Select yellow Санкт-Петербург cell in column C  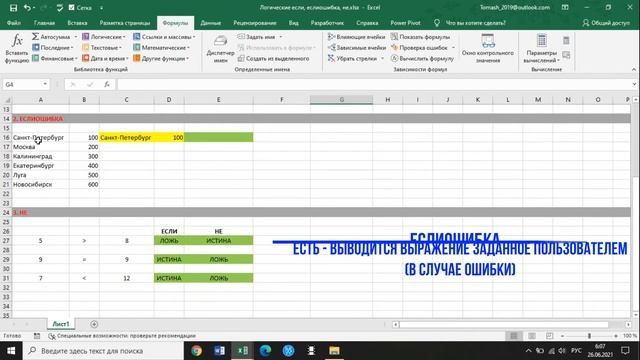click(127, 138)
